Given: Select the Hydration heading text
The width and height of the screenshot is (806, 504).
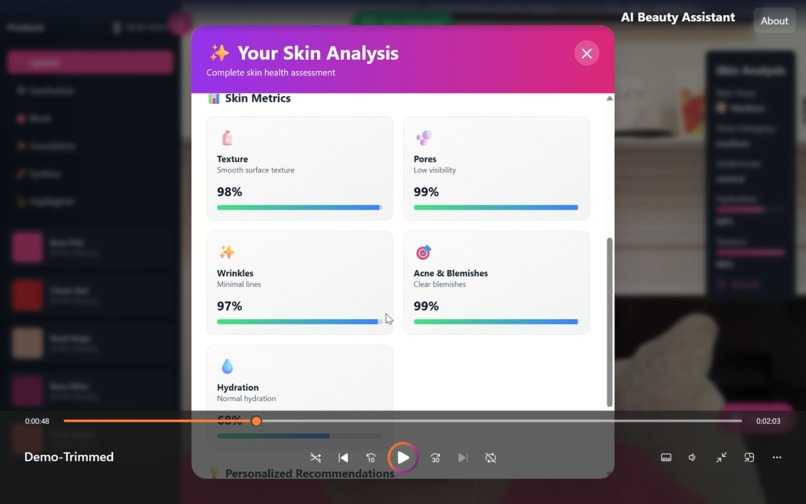Looking at the screenshot, I should coord(237,387).
